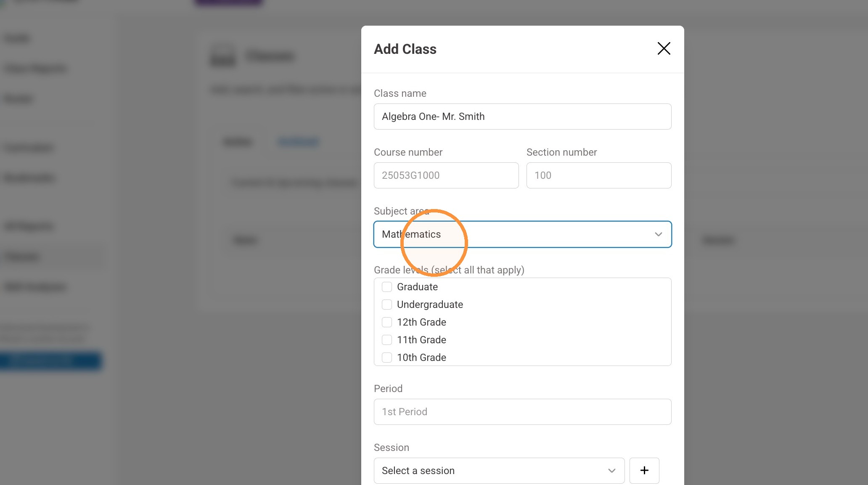
Task: Add a new session with plus button
Action: click(644, 470)
